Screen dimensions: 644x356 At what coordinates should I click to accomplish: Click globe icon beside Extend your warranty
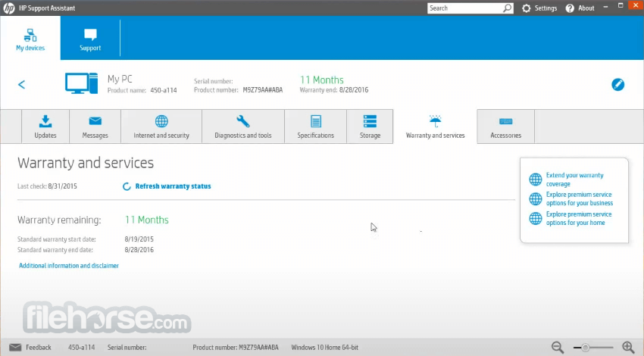[535, 180]
